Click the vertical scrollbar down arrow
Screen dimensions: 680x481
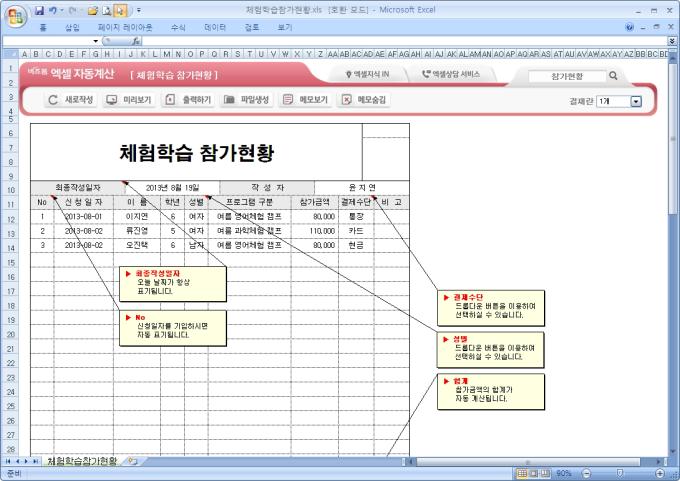coord(673,451)
